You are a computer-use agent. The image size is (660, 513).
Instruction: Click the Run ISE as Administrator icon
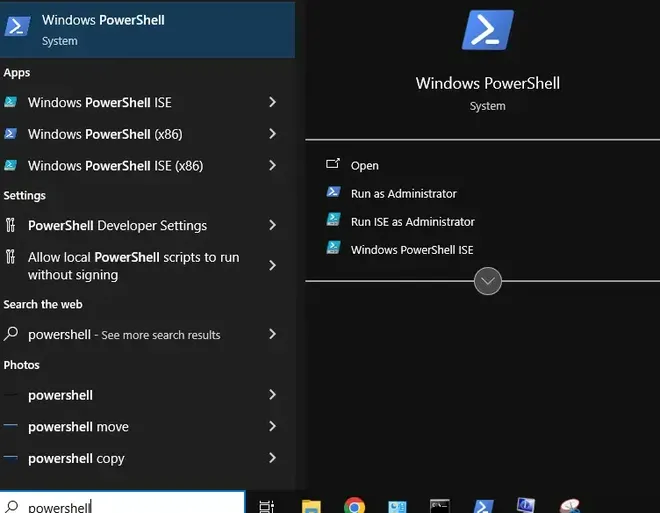click(333, 219)
